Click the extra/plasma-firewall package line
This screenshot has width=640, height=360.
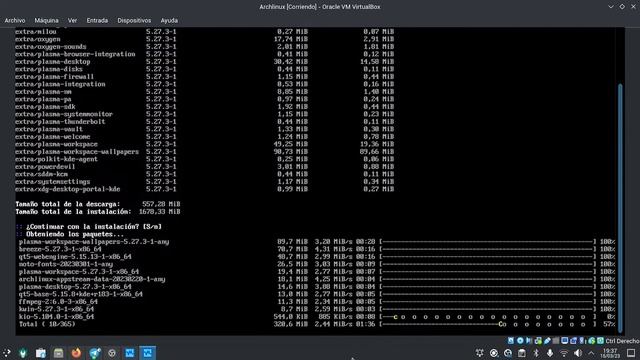[204, 77]
